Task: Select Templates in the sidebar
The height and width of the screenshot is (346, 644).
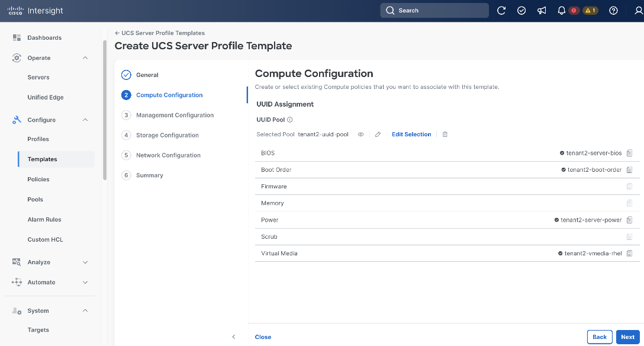Action: point(56,159)
